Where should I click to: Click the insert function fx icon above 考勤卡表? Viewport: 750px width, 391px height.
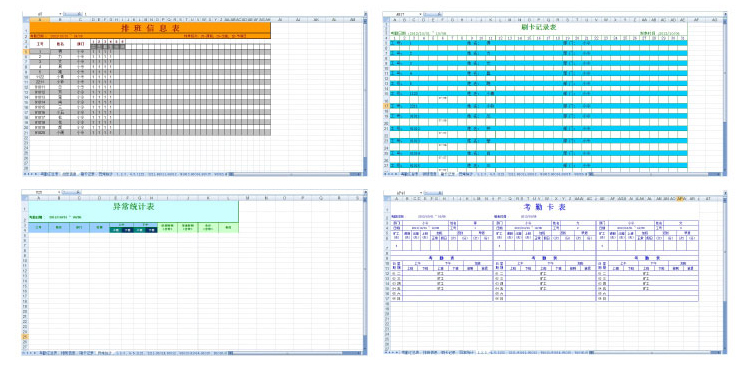tap(441, 193)
